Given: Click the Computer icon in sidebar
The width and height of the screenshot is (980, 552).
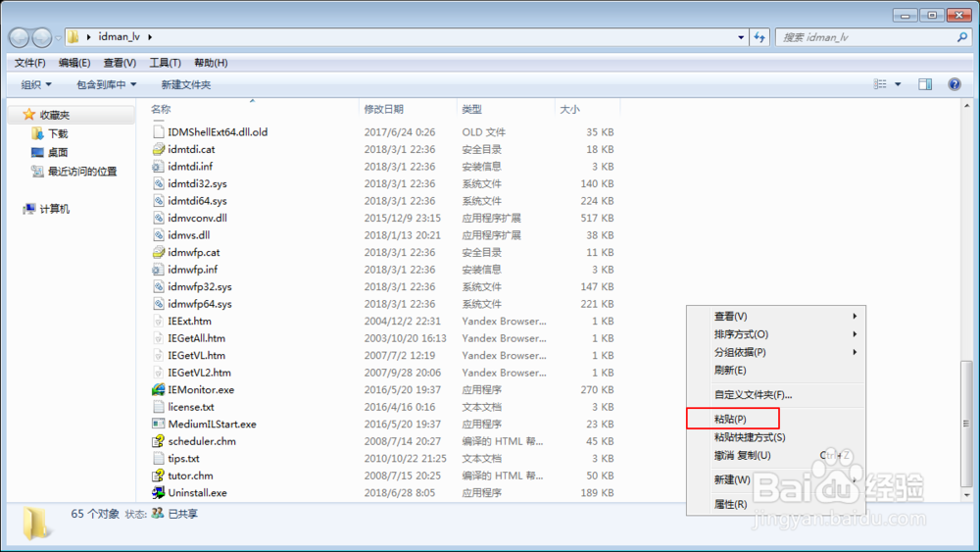Looking at the screenshot, I should tap(28, 209).
